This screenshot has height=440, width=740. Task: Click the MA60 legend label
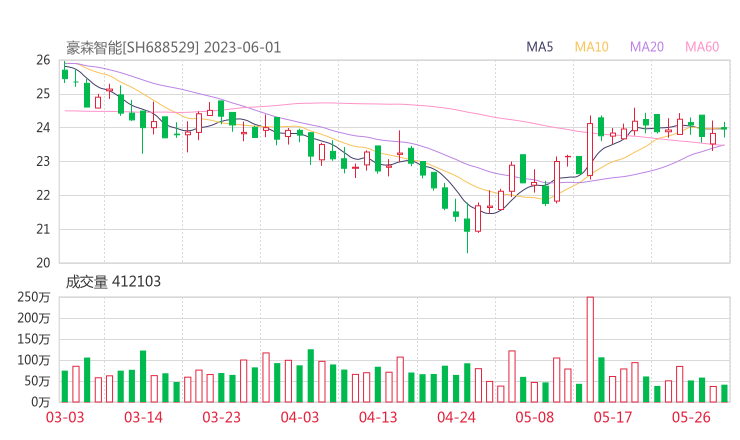point(702,47)
